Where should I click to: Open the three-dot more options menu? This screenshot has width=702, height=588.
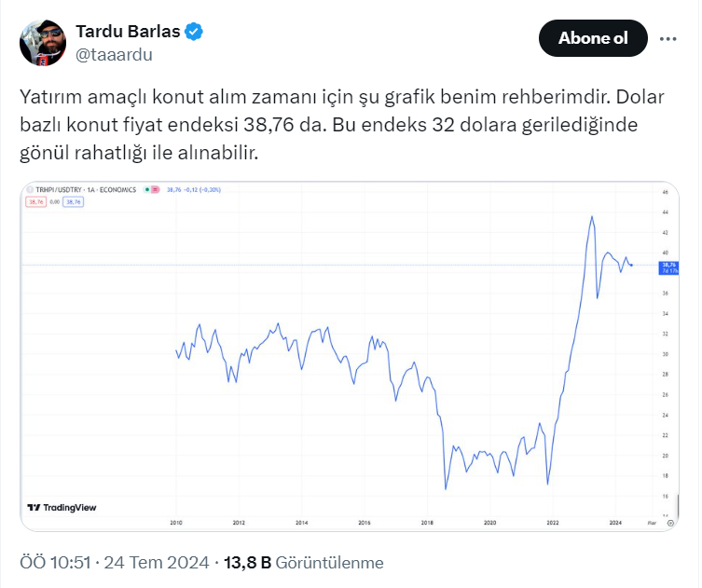668,39
